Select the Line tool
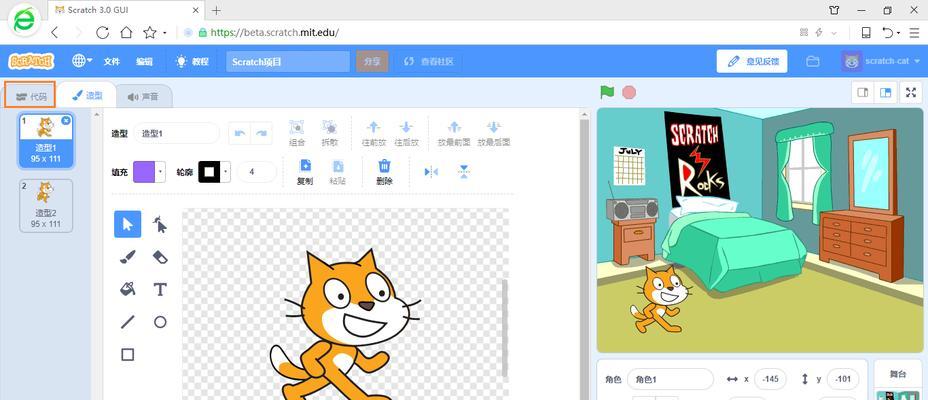This screenshot has height=400, width=928. 127,322
